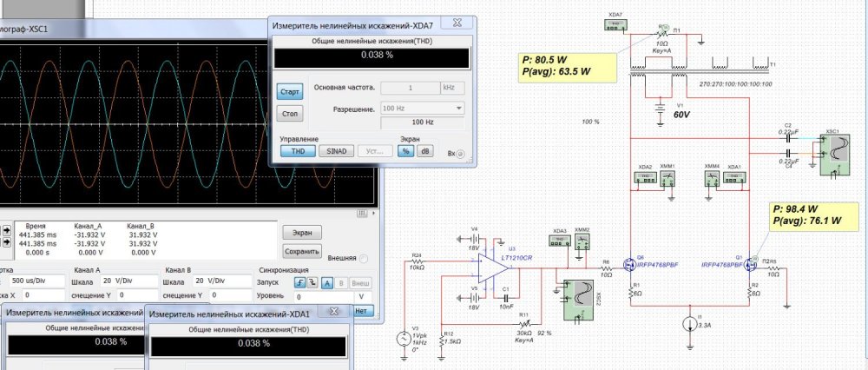The width and height of the screenshot is (868, 370).
Task: Open the XMM2 multimeter instrument
Action: click(x=582, y=243)
